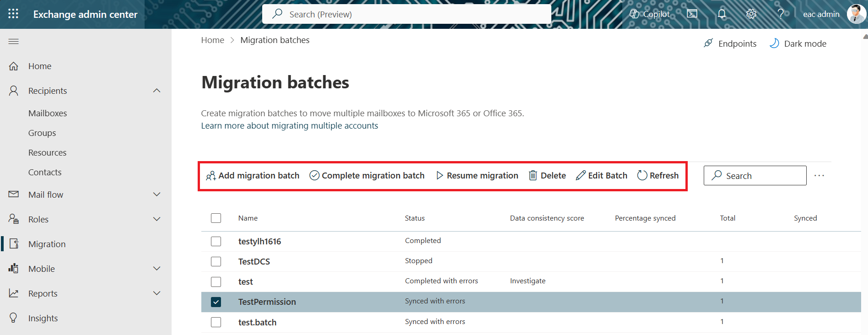Expand the Mobile section chevron

pyautogui.click(x=157, y=268)
